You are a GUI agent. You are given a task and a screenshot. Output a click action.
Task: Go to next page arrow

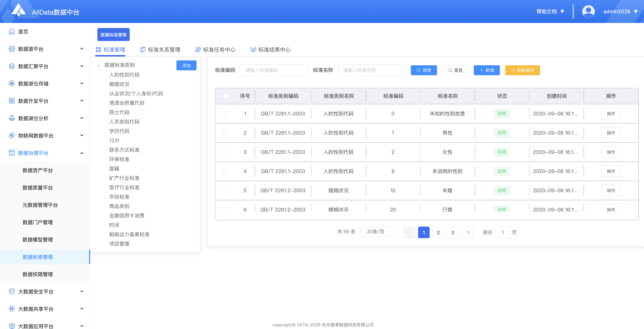click(467, 232)
